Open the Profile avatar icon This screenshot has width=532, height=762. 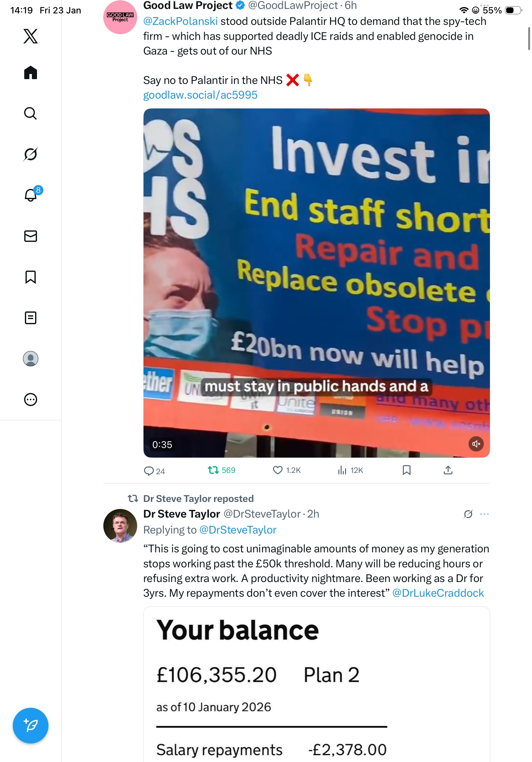tap(31, 358)
